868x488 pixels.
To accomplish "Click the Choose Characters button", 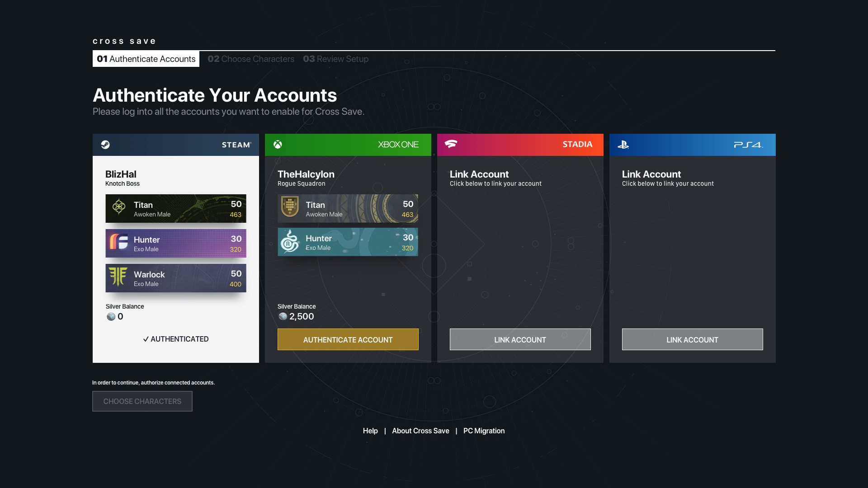I will pyautogui.click(x=142, y=401).
